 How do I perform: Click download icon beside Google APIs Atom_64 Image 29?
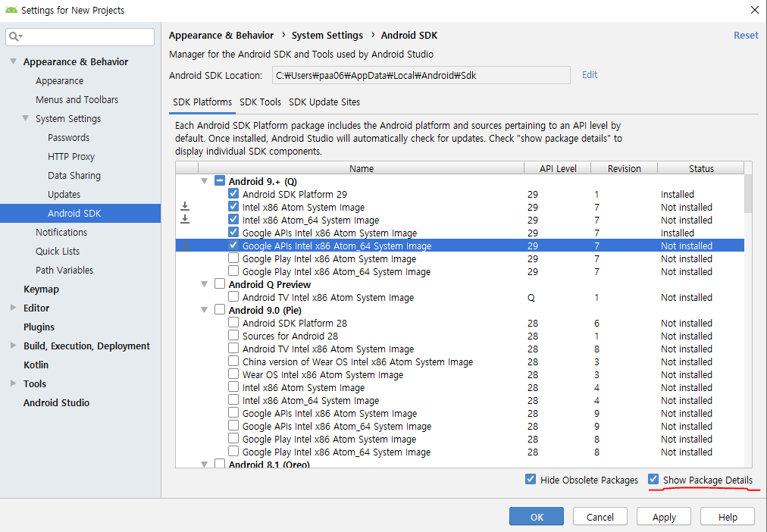click(x=185, y=246)
